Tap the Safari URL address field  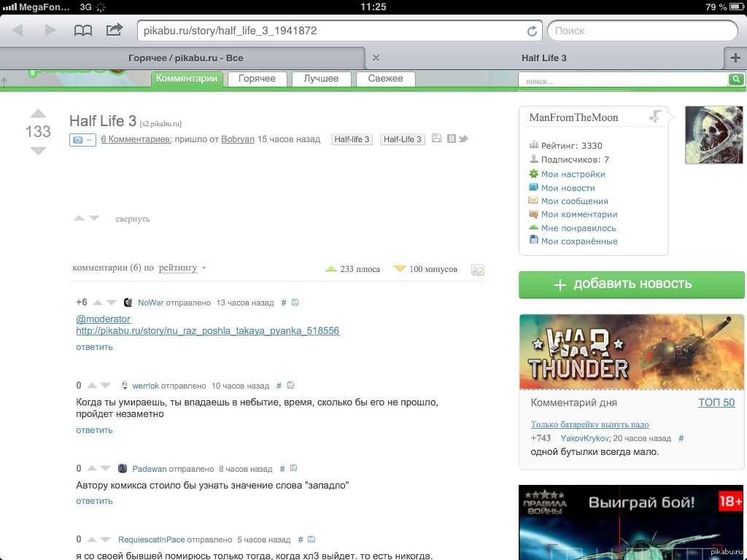click(328, 31)
